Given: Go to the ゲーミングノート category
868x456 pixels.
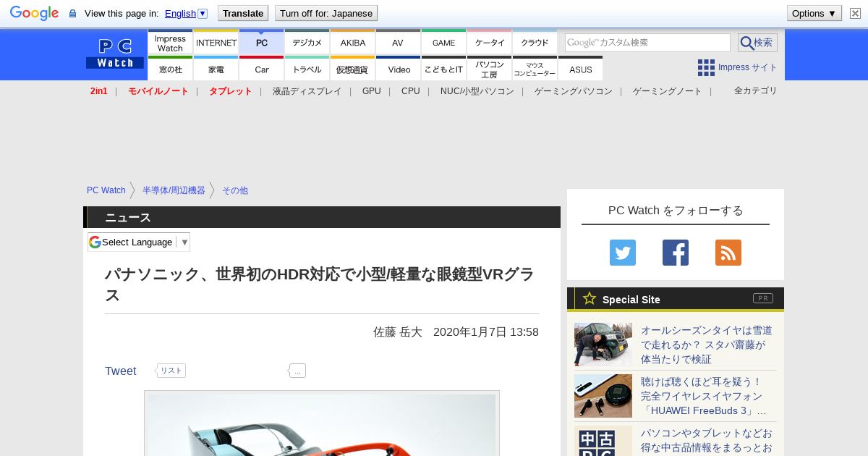Looking at the screenshot, I should point(667,91).
